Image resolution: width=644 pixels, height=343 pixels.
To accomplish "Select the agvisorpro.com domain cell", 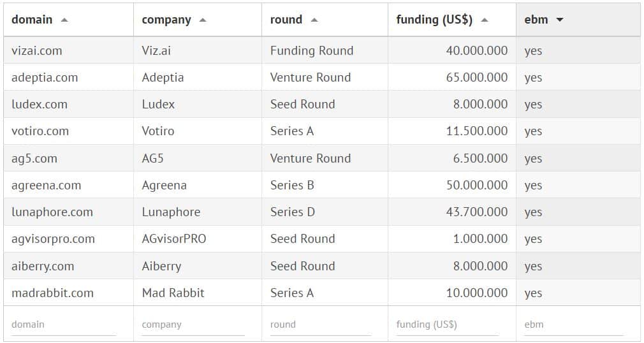I will [53, 239].
